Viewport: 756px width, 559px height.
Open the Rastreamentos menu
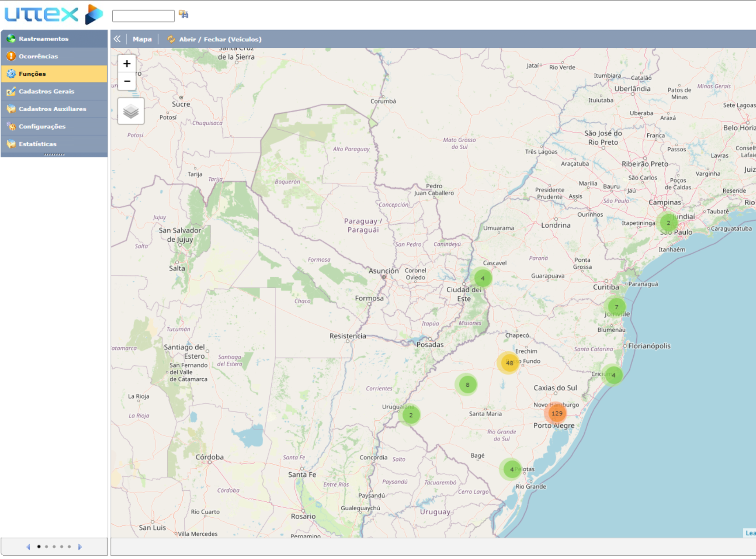(54, 39)
